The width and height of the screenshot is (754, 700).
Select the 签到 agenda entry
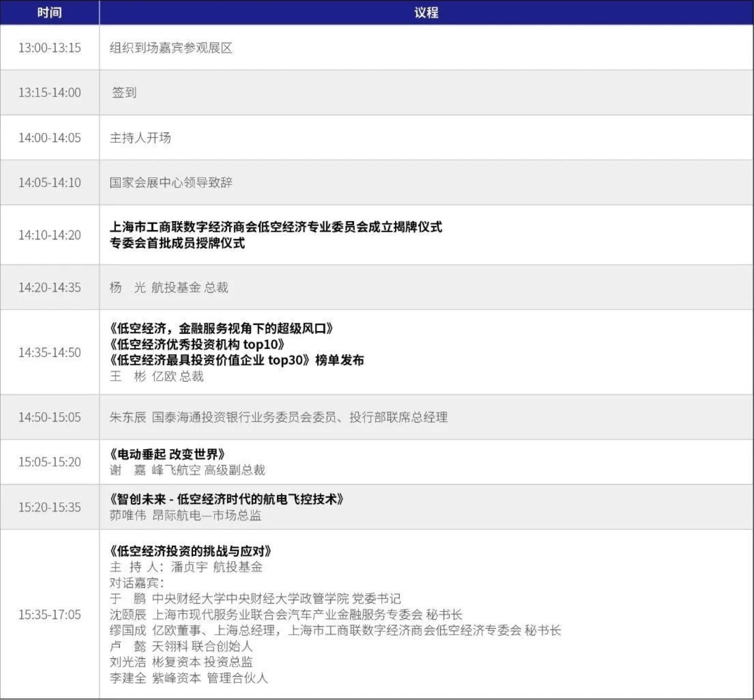[x=124, y=93]
